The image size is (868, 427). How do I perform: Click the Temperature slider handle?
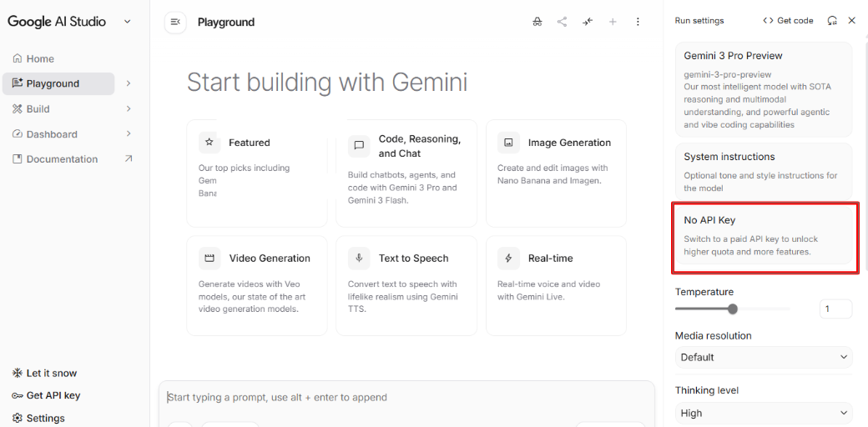coord(733,309)
